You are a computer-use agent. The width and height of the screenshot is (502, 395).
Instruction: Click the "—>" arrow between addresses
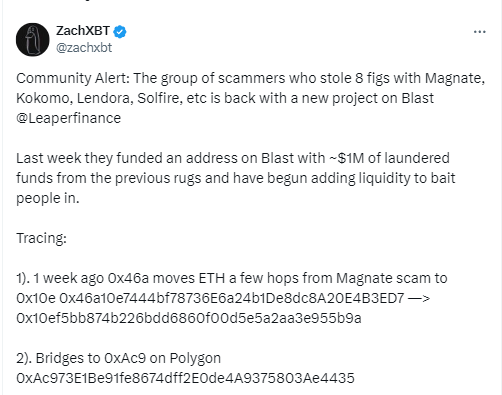(x=419, y=298)
